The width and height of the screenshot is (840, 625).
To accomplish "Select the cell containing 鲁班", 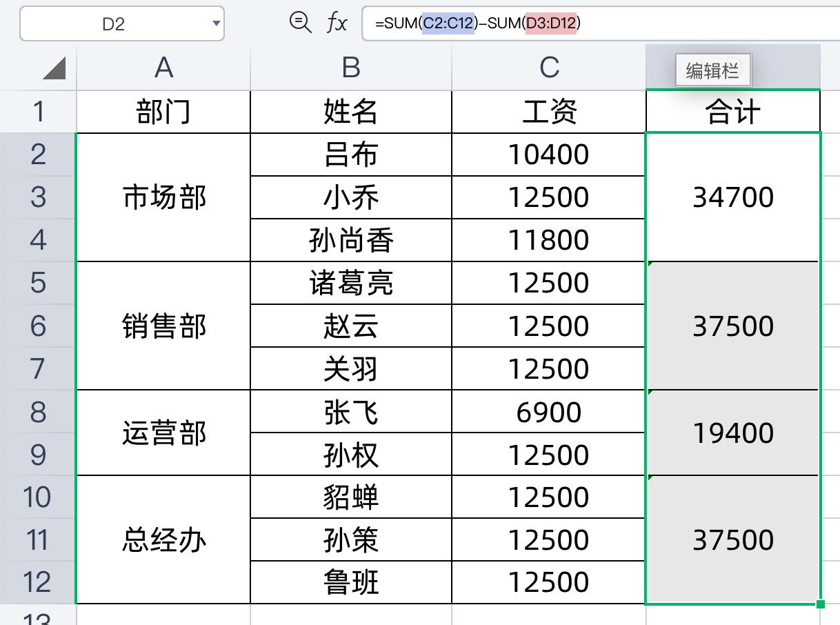I will pyautogui.click(x=352, y=582).
